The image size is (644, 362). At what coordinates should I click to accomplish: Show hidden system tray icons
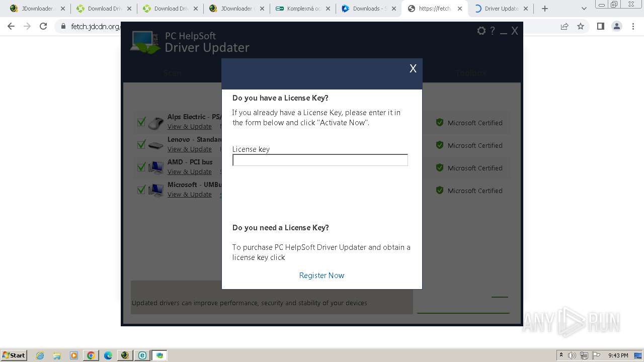561,355
